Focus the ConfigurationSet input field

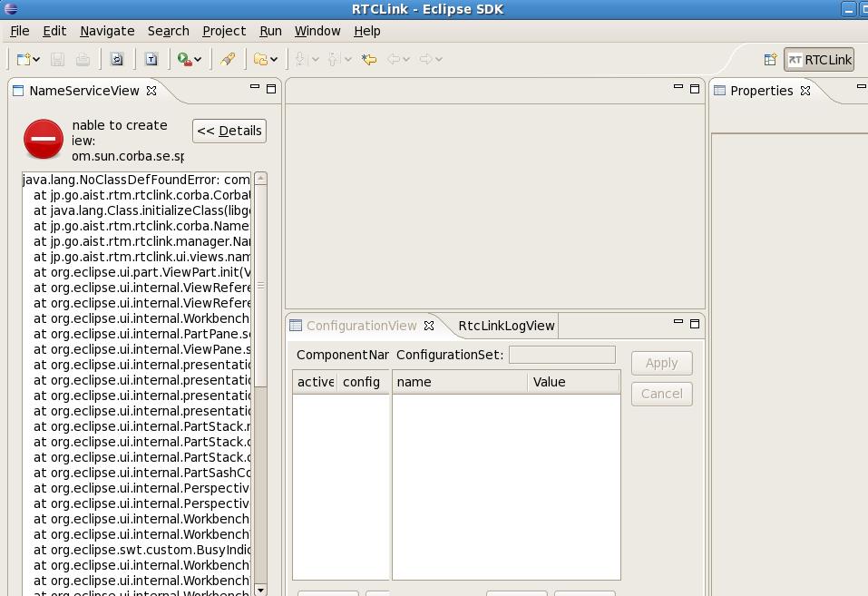coord(562,355)
